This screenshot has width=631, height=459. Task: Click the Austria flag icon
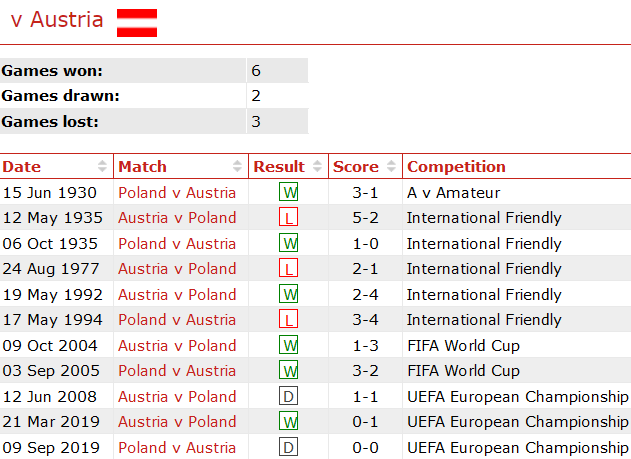click(x=137, y=22)
